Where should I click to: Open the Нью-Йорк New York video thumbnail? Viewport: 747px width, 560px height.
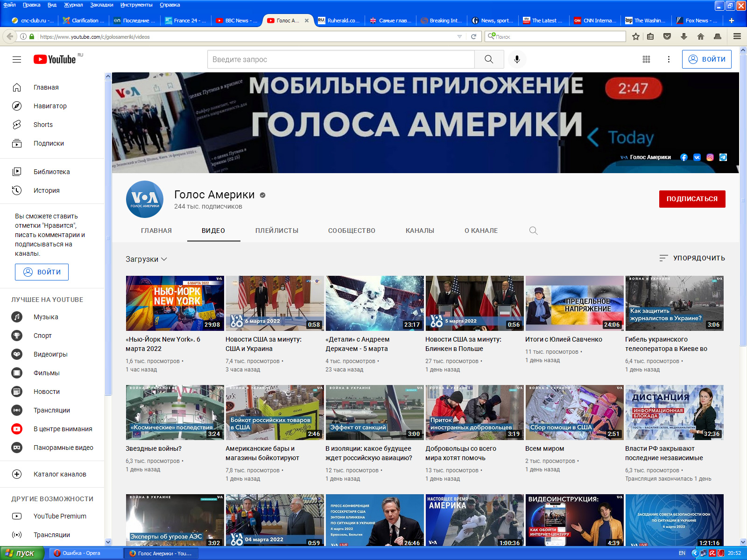point(175,303)
